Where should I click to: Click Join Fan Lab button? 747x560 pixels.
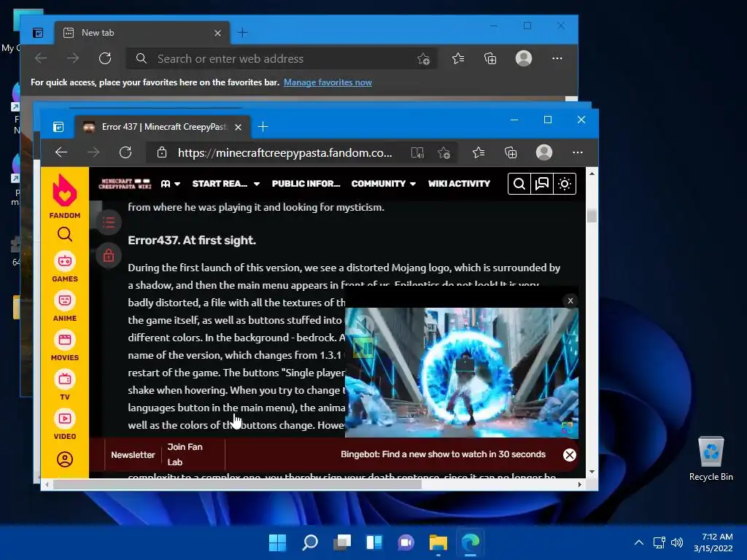185,454
